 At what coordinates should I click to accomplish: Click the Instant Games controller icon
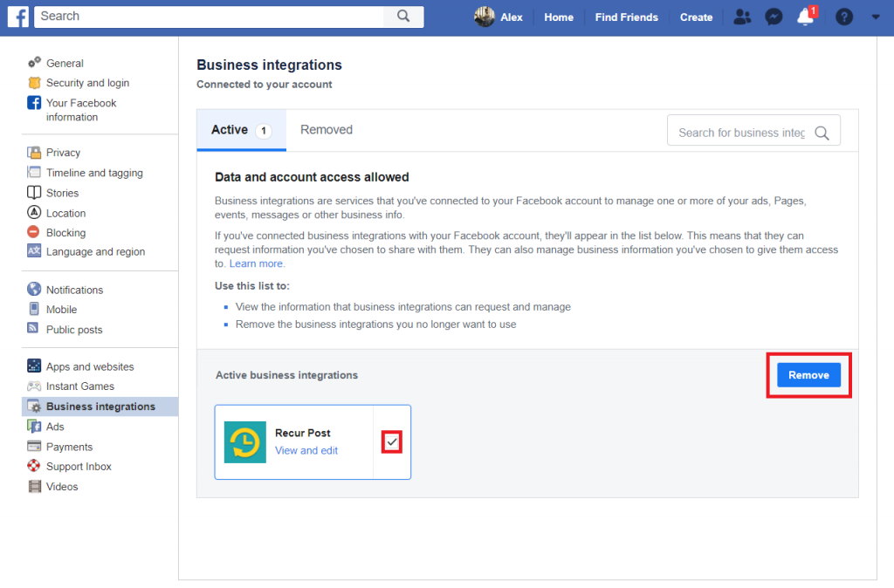point(34,386)
